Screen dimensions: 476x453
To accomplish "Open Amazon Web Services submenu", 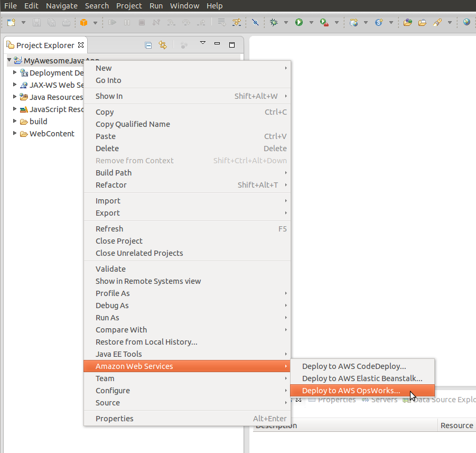I will (187, 366).
